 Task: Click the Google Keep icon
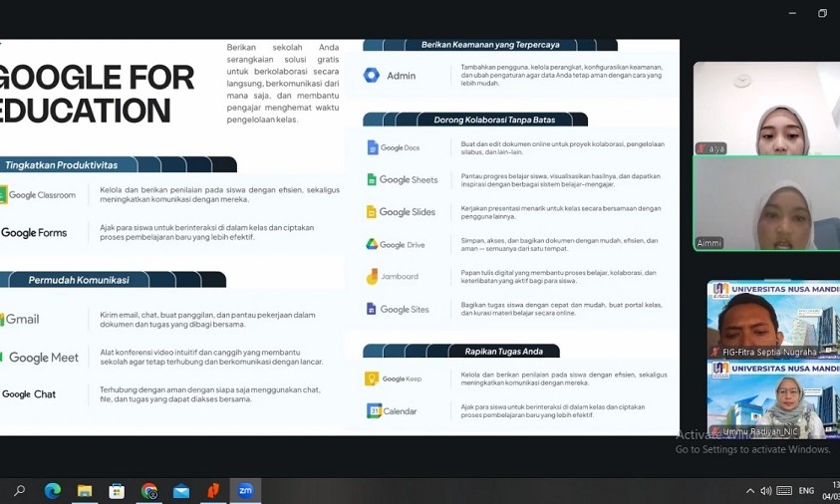coord(372,378)
